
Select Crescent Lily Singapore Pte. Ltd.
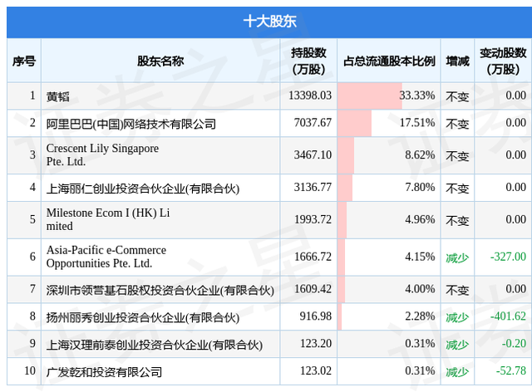[x=102, y=154]
